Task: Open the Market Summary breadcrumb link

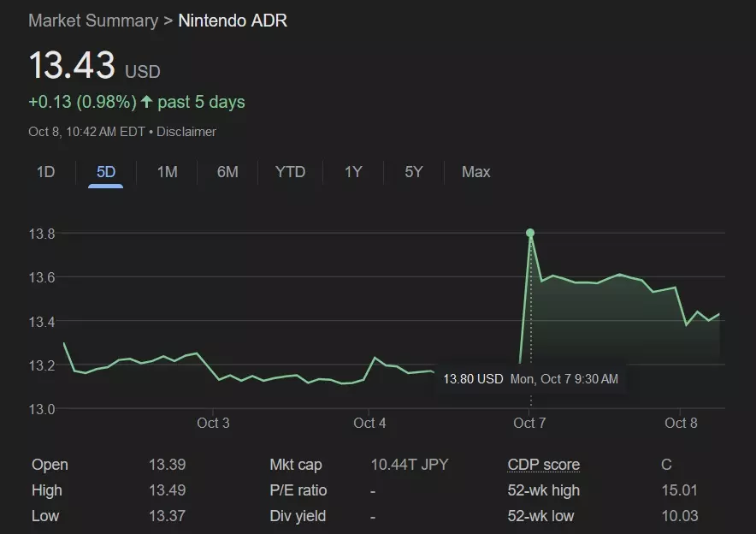Action: tap(93, 21)
